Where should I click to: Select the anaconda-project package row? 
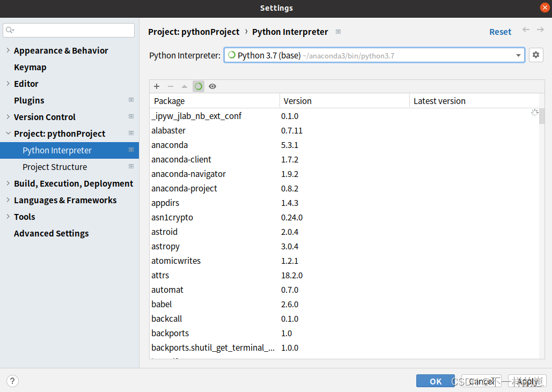click(x=344, y=188)
